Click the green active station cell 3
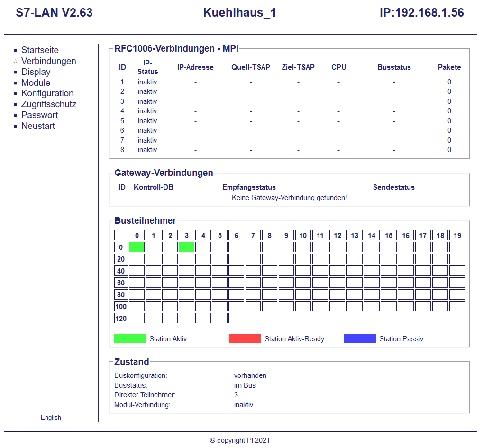The image size is (483, 448). [186, 247]
